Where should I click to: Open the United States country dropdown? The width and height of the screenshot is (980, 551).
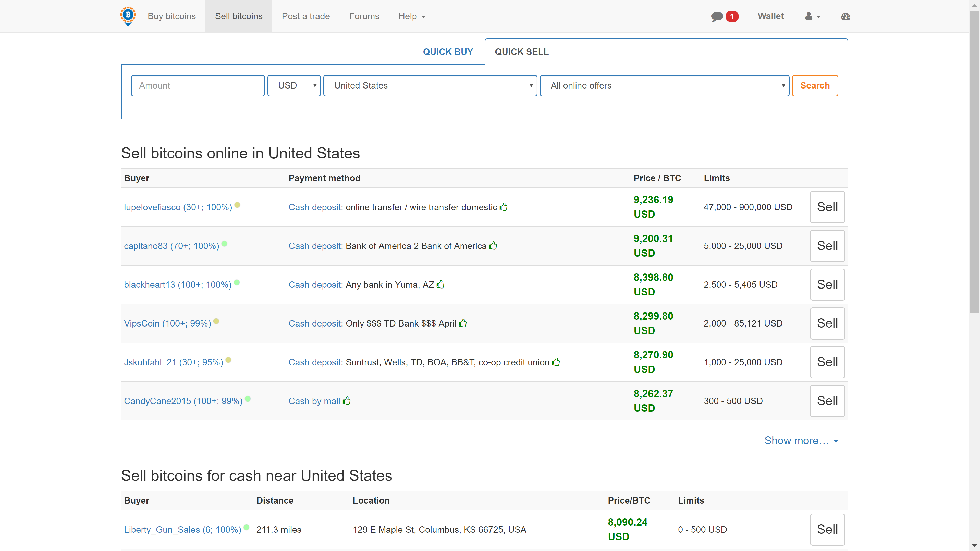point(430,85)
